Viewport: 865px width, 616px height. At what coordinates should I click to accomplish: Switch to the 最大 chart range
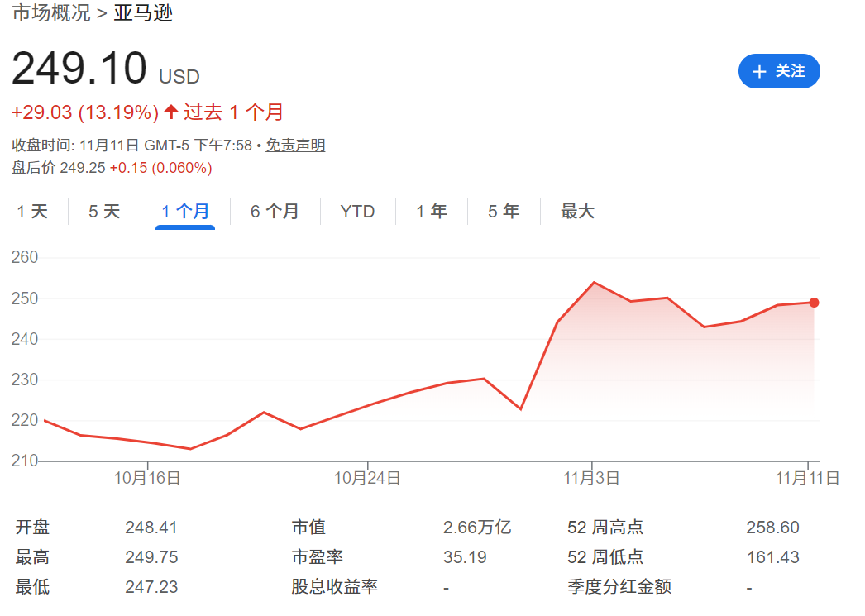[x=576, y=211]
